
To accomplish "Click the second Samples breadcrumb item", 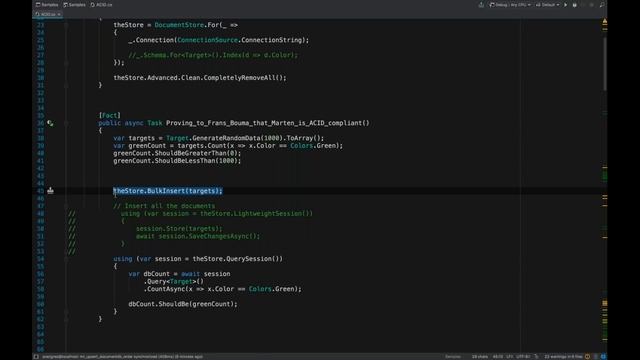I will 75,5.
